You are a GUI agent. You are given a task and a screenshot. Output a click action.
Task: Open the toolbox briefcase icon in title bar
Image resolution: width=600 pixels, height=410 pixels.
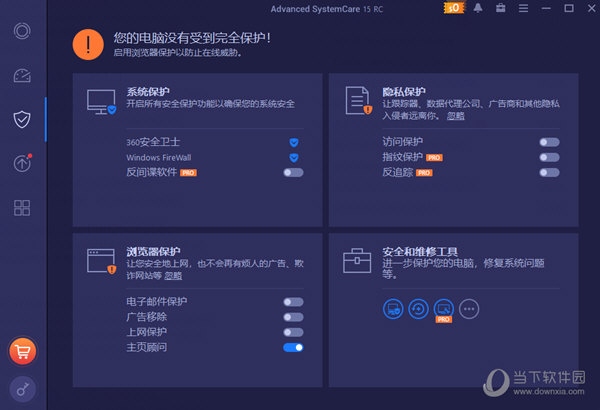point(501,8)
